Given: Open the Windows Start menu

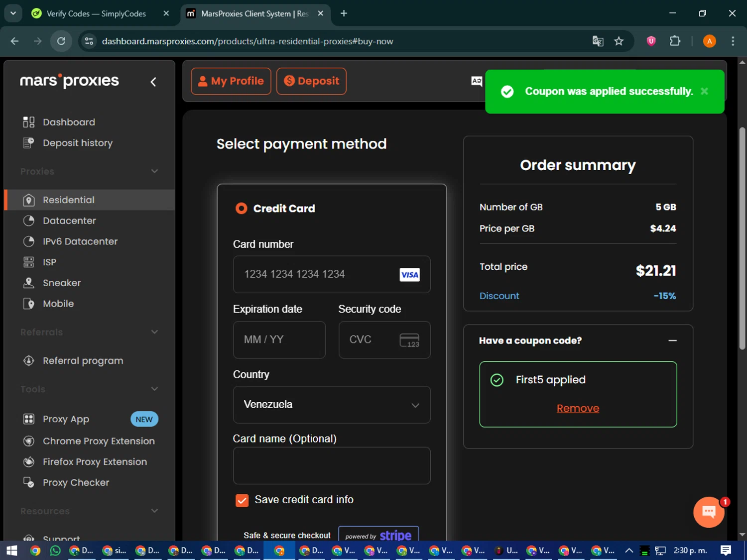Looking at the screenshot, I should pyautogui.click(x=12, y=551).
